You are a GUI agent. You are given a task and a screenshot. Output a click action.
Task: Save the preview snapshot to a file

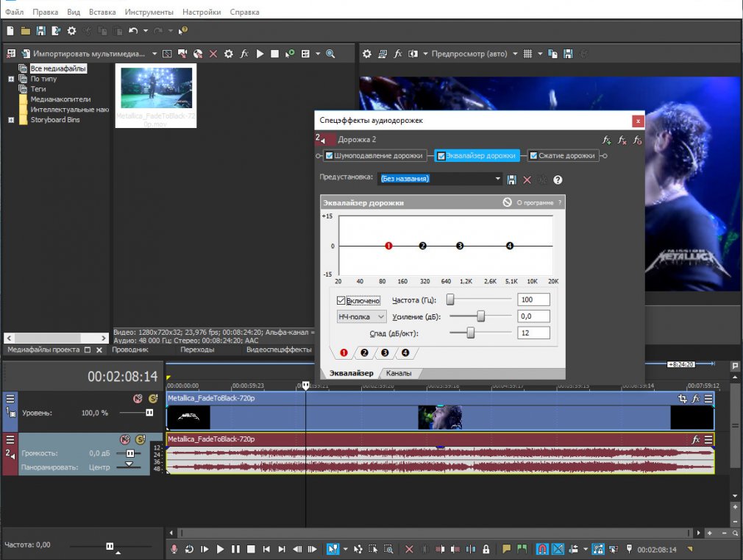568,54
